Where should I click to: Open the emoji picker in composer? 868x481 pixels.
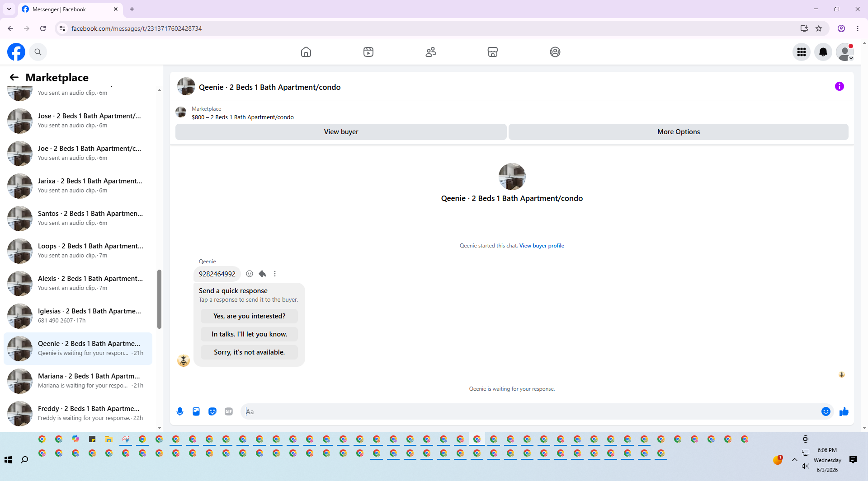click(x=826, y=411)
